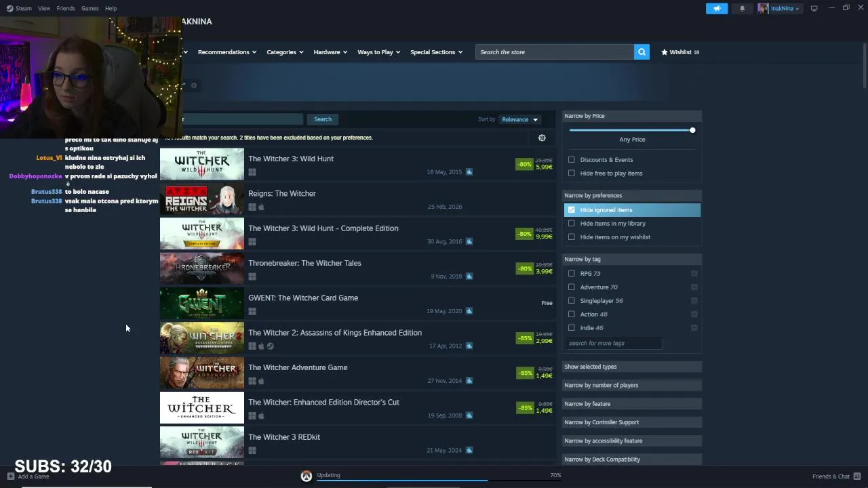Click Windows platform icon for The Witcher 3 REDkit
Image resolution: width=868 pixels, height=488 pixels.
(x=252, y=451)
